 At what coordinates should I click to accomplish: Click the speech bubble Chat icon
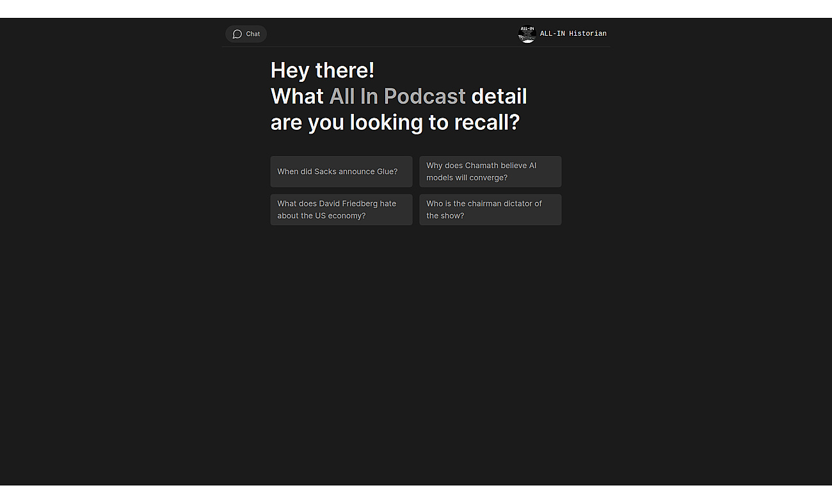[237, 34]
